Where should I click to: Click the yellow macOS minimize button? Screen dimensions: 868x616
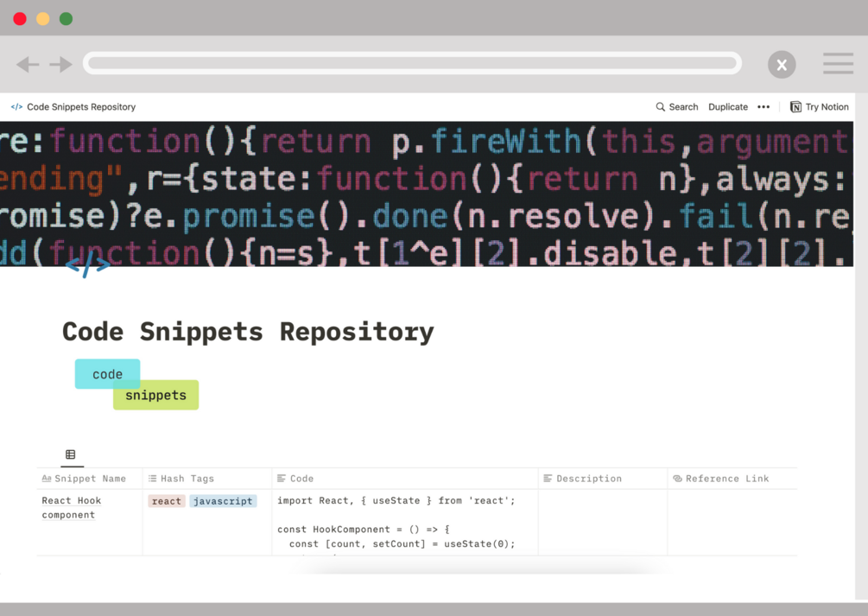pyautogui.click(x=42, y=19)
